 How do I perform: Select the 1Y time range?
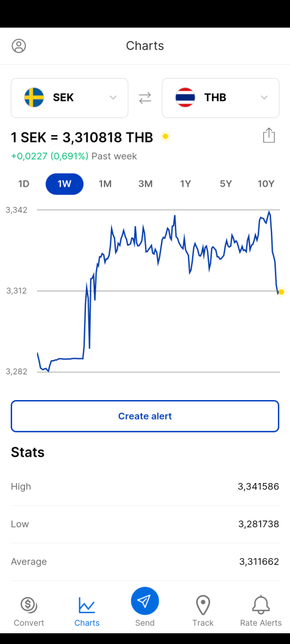186,184
